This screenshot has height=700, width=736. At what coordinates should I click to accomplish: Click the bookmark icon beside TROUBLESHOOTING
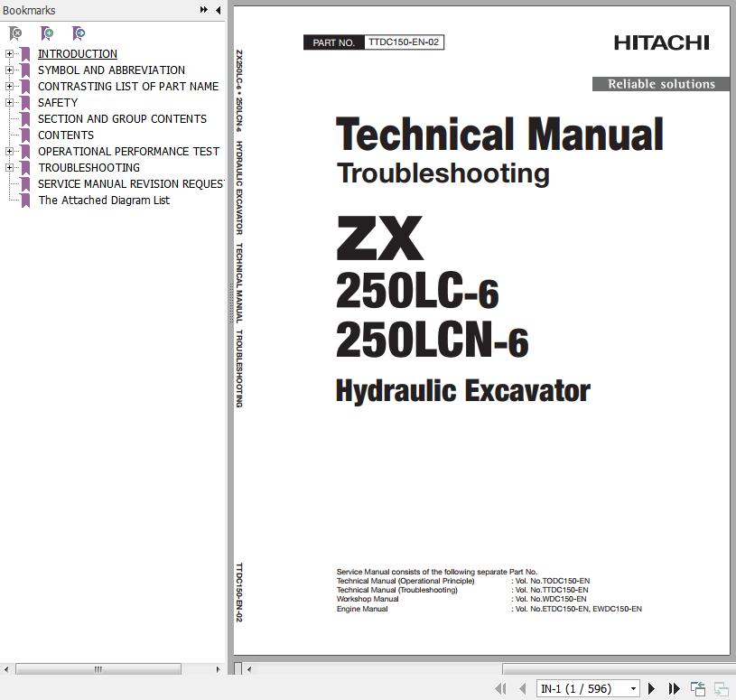point(26,168)
